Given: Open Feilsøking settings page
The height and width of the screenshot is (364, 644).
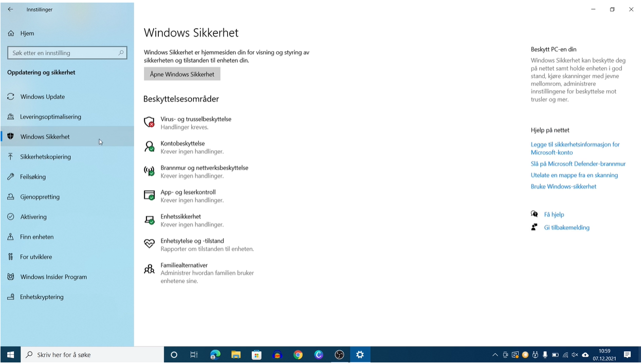Looking at the screenshot, I should 33,177.
